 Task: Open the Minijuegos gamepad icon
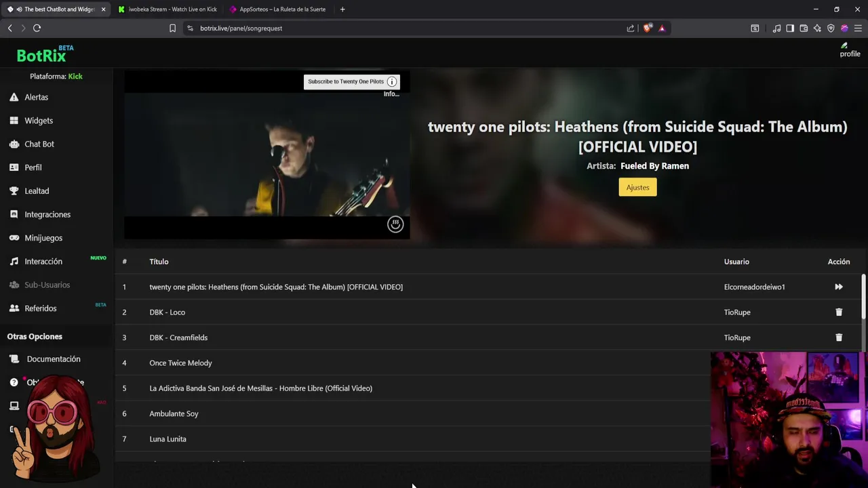tap(14, 238)
